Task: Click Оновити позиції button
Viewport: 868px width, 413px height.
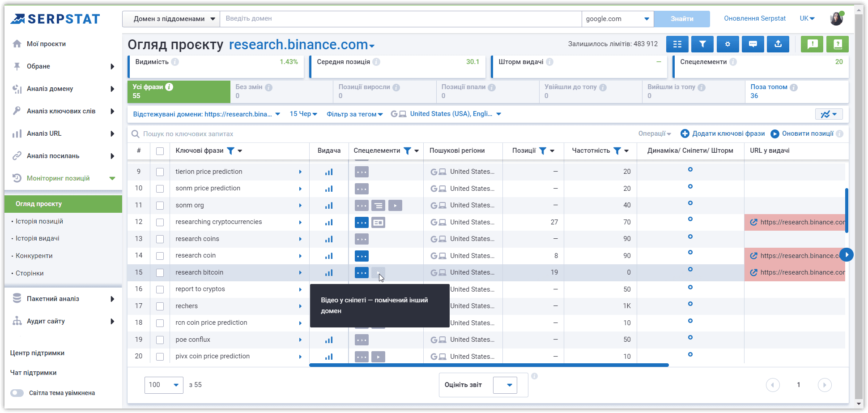Action: point(803,133)
